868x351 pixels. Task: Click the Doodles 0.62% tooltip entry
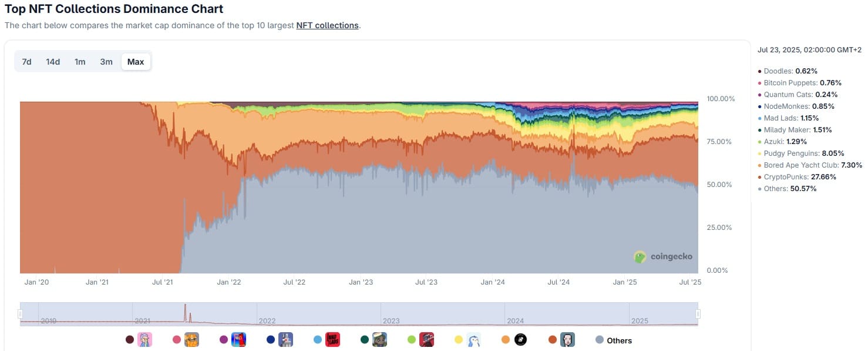point(788,71)
